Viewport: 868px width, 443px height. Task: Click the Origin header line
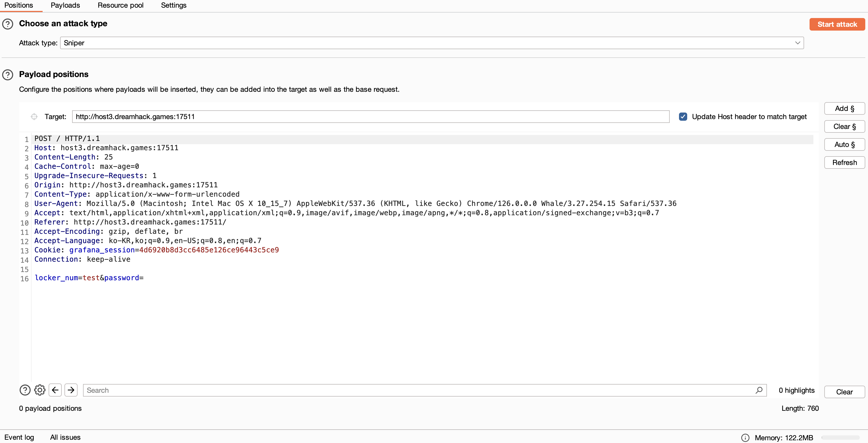[x=126, y=185]
